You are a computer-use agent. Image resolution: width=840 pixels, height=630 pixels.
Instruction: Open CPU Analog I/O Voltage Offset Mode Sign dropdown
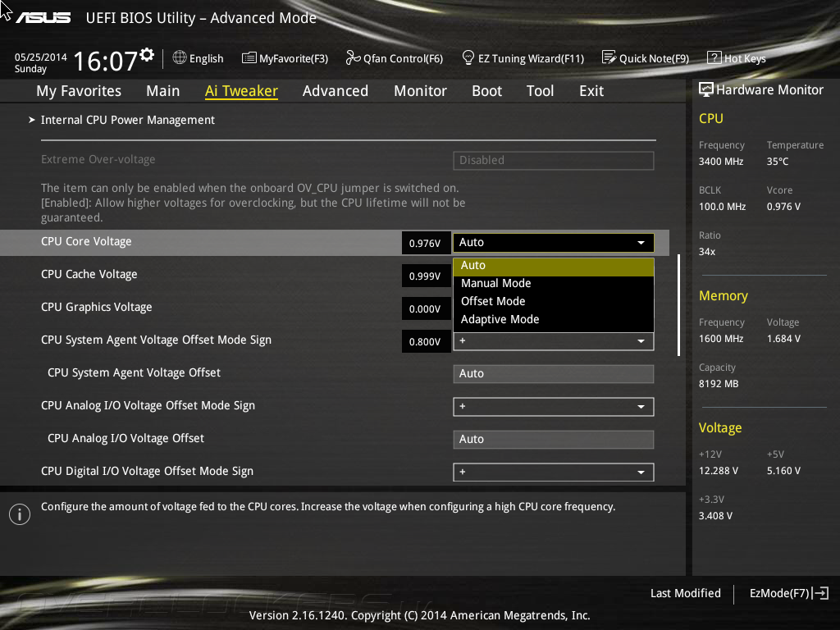554,407
